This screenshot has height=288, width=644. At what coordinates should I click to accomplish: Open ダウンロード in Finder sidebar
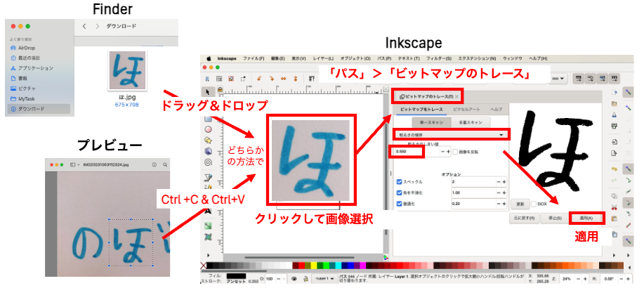pos(39,109)
